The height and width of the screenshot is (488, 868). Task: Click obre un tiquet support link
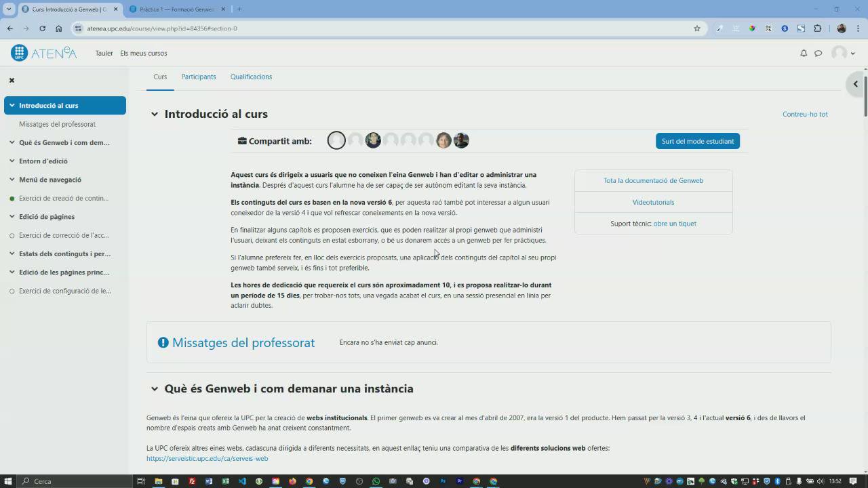click(675, 223)
